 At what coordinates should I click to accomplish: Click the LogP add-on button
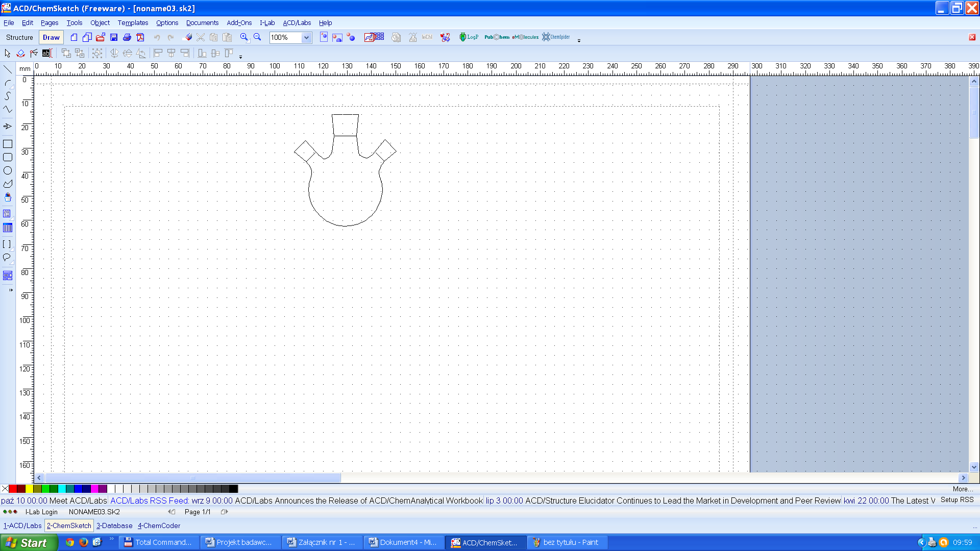[x=469, y=37]
